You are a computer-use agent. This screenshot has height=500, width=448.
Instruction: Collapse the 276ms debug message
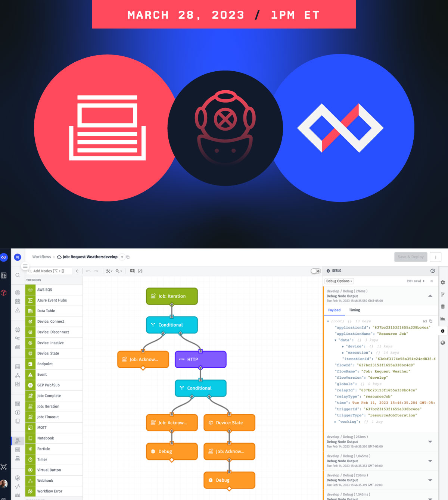(430, 296)
